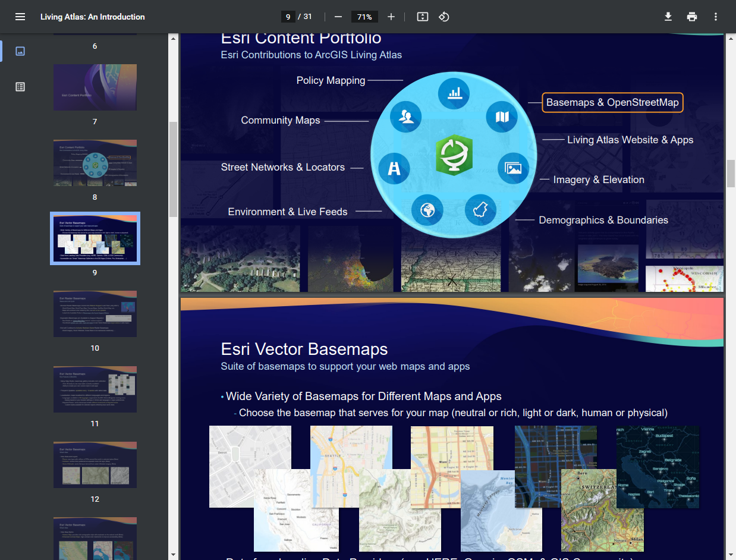Click the Environment globe icon

tap(427, 210)
